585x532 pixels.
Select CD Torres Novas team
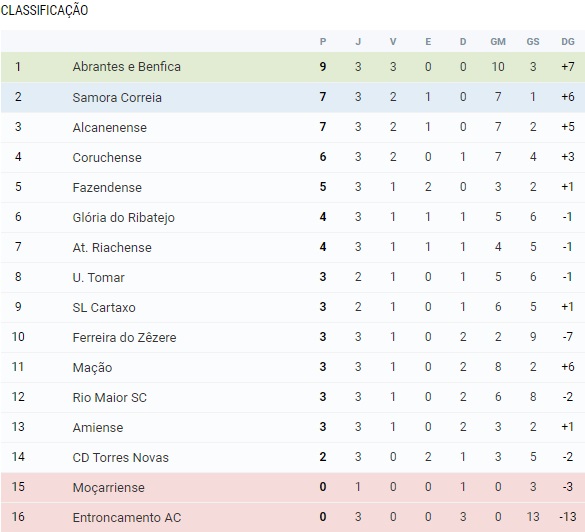click(121, 458)
